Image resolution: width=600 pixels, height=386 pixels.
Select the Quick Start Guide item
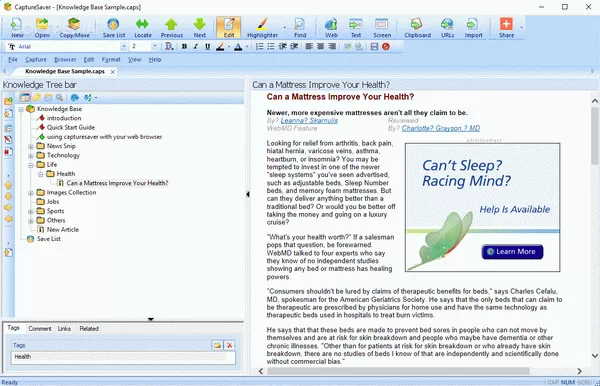(x=70, y=127)
